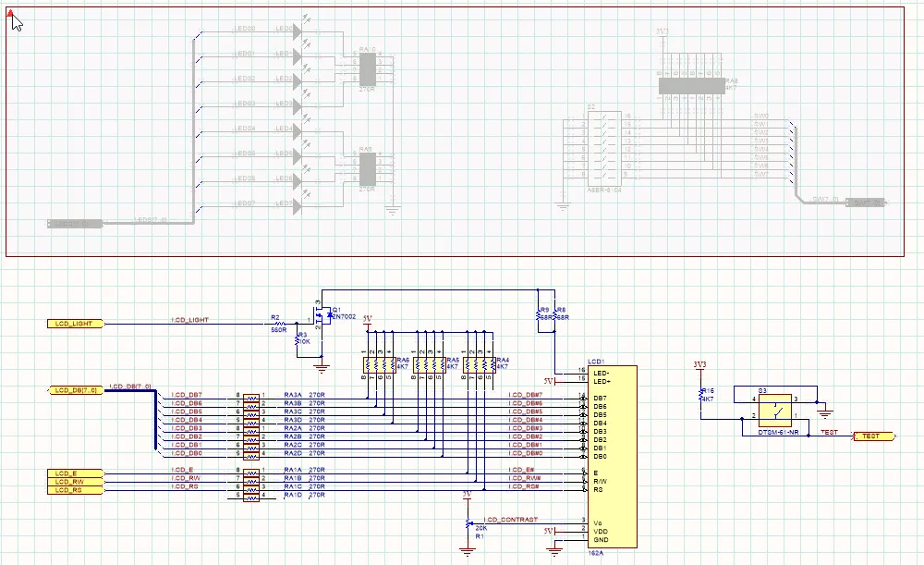This screenshot has height=565, width=924.
Task: Click the LCD_DB7 net label left of RA3A
Action: click(187, 395)
